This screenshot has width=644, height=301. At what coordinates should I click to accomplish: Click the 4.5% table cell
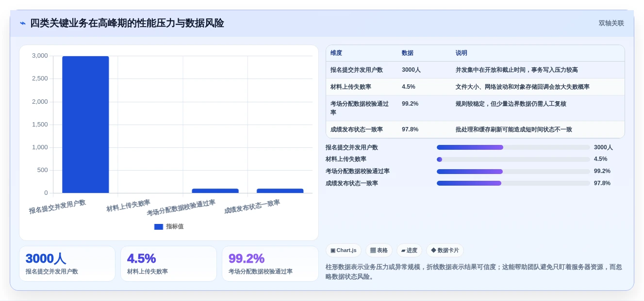tap(409, 87)
